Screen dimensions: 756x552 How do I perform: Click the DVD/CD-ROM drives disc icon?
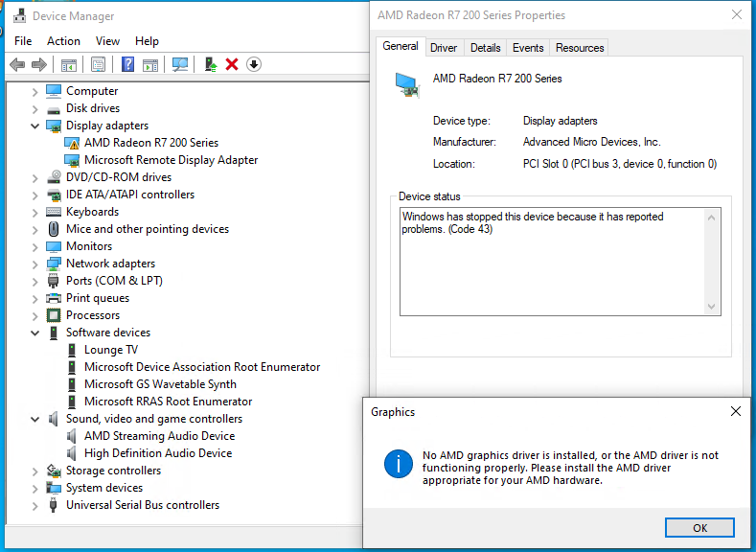(54, 177)
